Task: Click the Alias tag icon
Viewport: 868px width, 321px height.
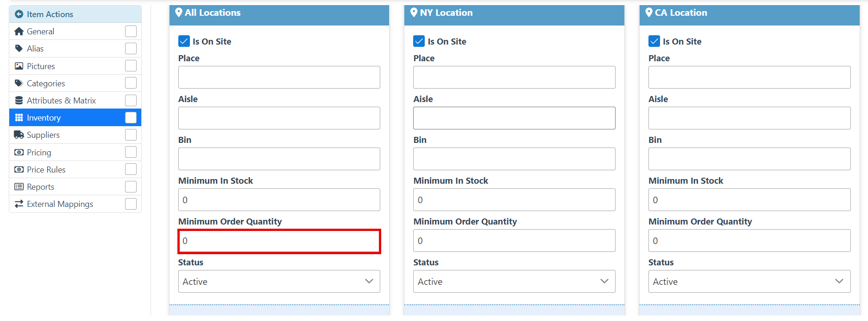Action: point(19,49)
